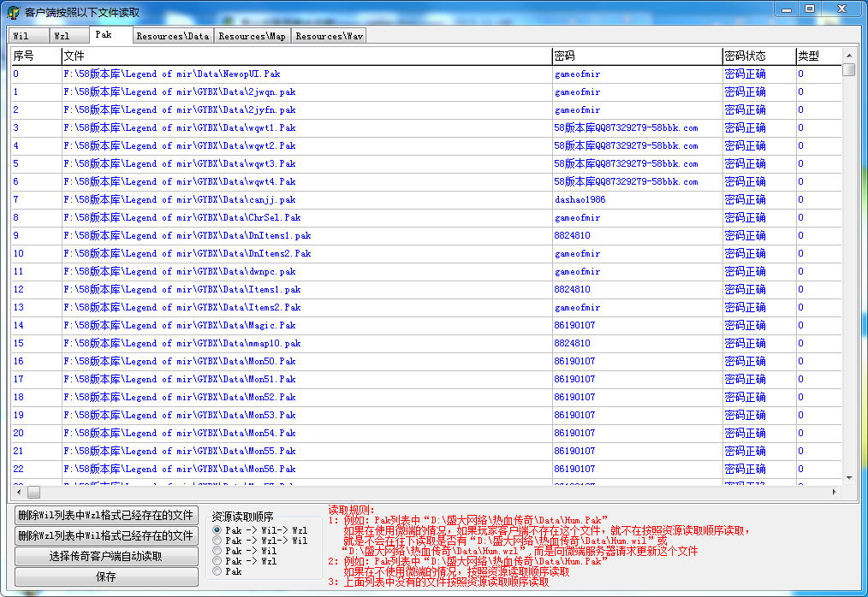Select the 'Pak' only radio option
This screenshot has width=868, height=597.
coord(217,571)
